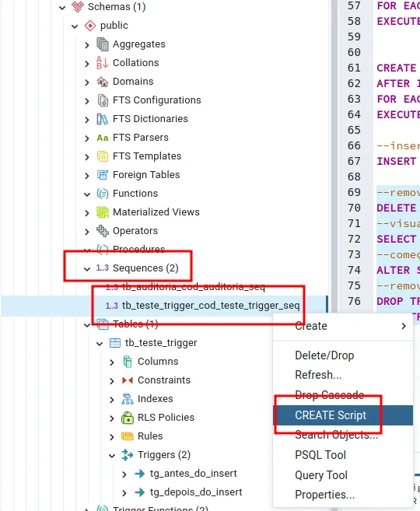Choose Delete/Drop from context menu
This screenshot has height=511, width=420.
343,355
